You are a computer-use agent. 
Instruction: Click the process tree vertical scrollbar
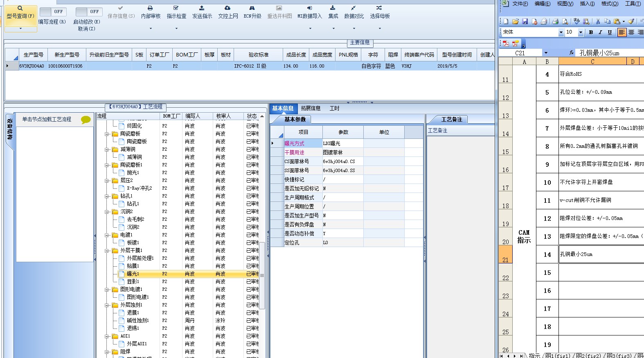pyautogui.click(x=262, y=275)
